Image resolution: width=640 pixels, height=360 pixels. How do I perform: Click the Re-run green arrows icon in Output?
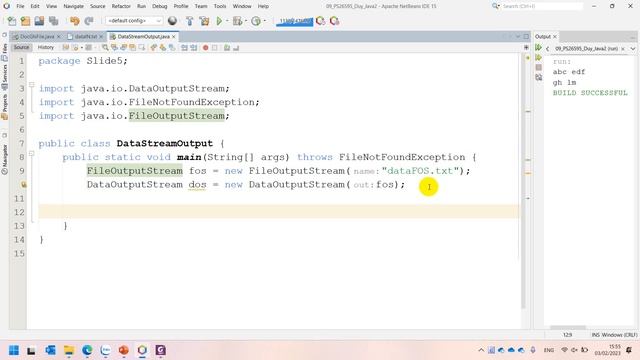(x=538, y=48)
